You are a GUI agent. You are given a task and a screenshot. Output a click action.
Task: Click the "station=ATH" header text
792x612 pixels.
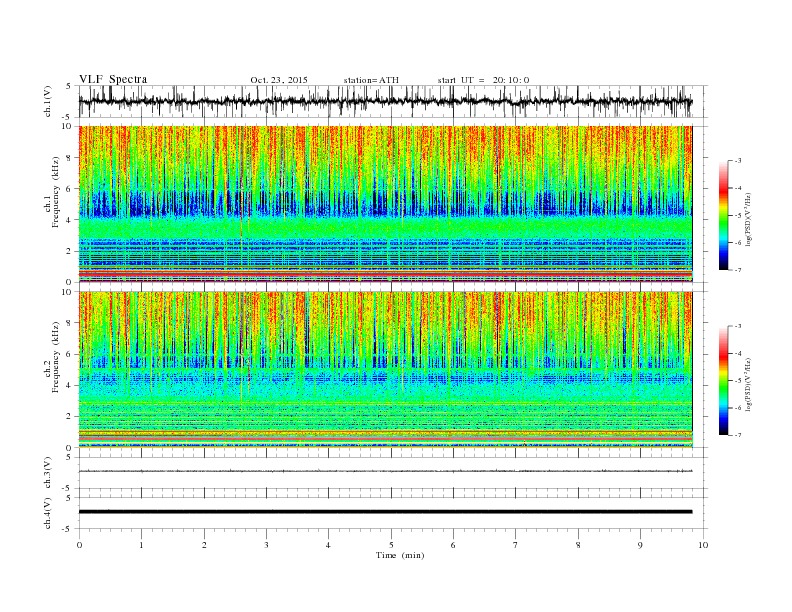pos(371,80)
